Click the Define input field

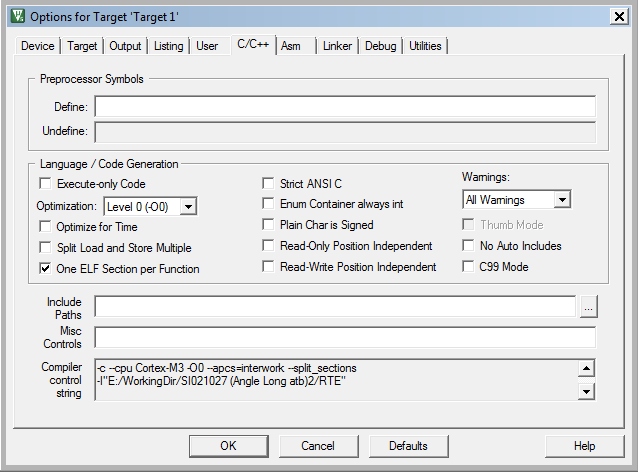point(345,107)
